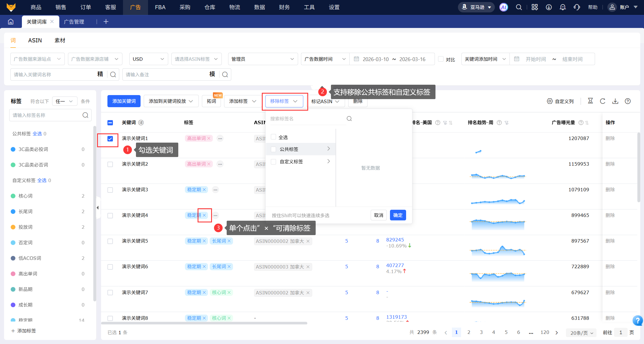Viewport: 644px width, 344px height.
Task: Select the checkbox for 演示关键词3
Action: click(x=110, y=190)
